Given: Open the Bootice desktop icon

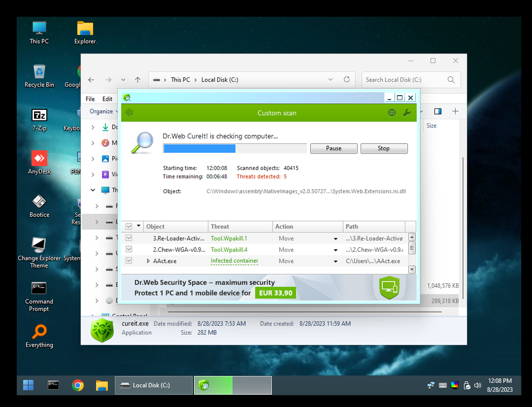Looking at the screenshot, I should click(39, 206).
